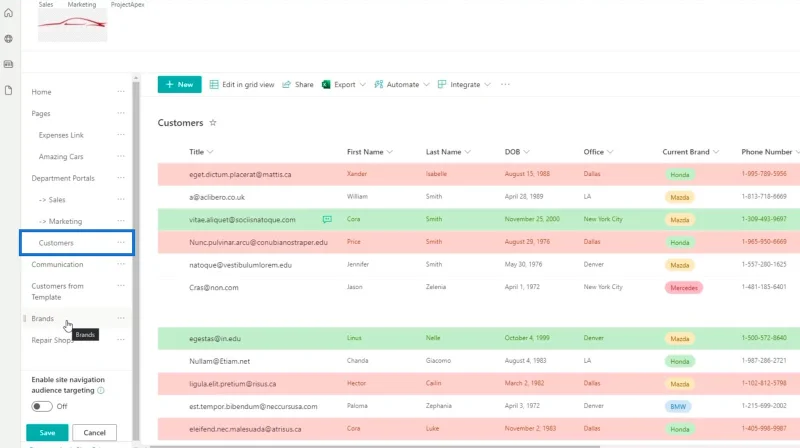Open ellipsis menu next to Home
This screenshot has height=448, width=800.
(x=121, y=91)
